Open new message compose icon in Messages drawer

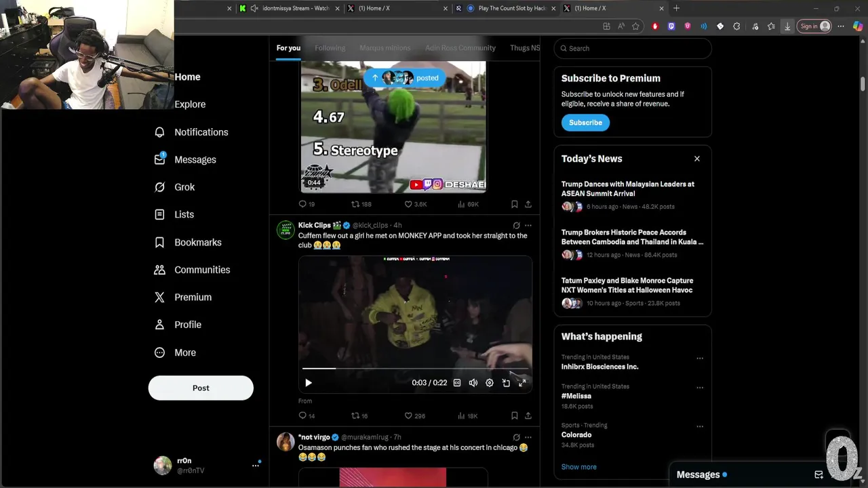coord(818,474)
